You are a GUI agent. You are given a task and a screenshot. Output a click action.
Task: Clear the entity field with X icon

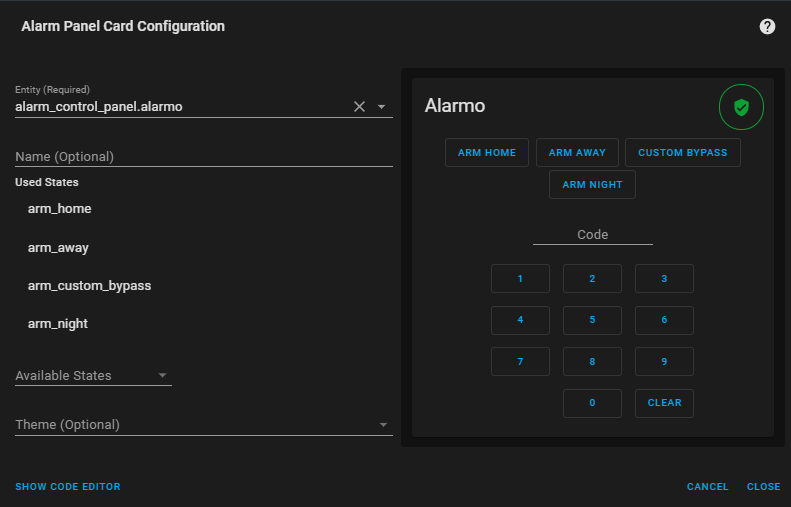coord(359,107)
